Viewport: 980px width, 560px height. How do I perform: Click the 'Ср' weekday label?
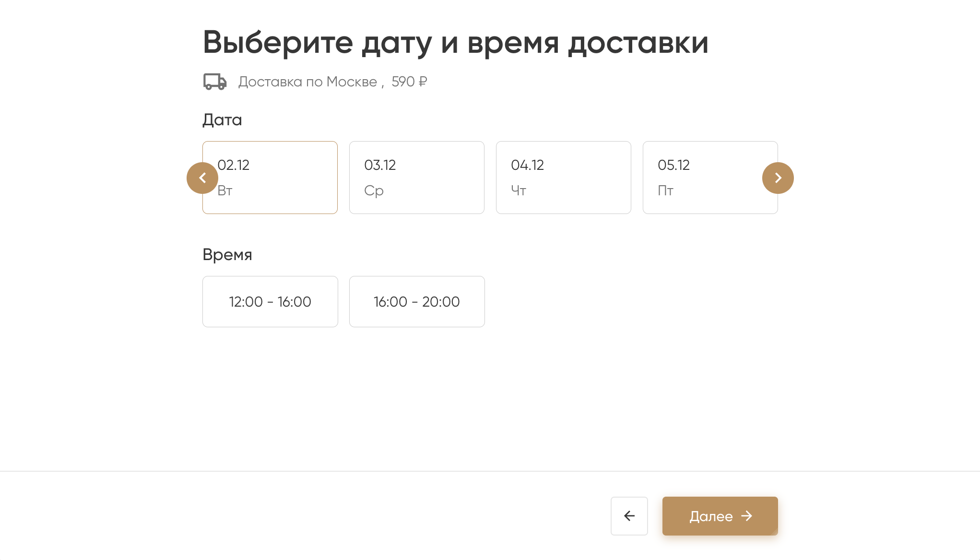374,191
